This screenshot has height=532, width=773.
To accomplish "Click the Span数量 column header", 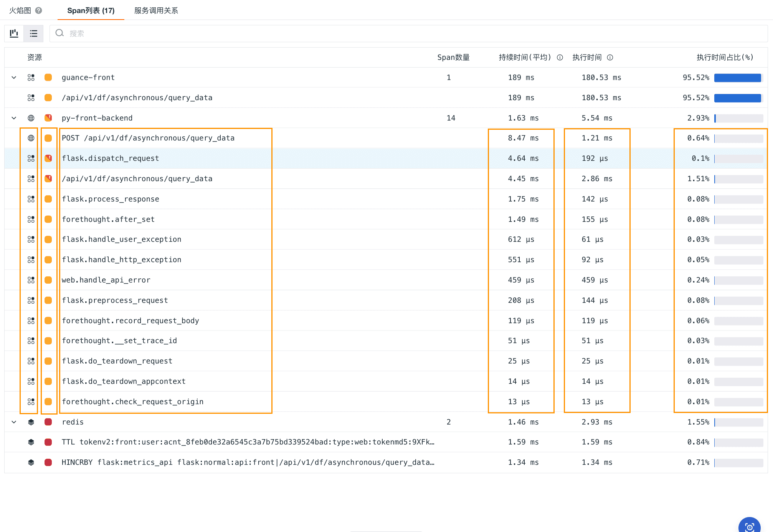I will pos(453,57).
